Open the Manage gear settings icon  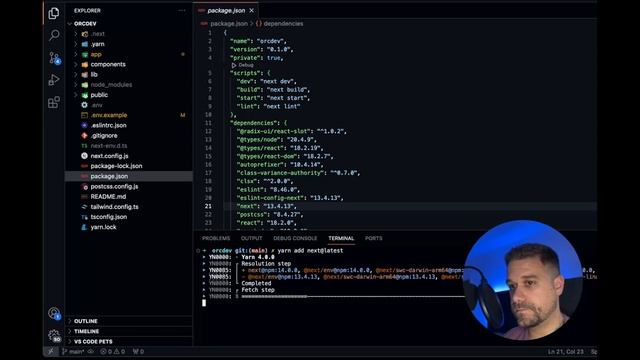click(x=54, y=336)
